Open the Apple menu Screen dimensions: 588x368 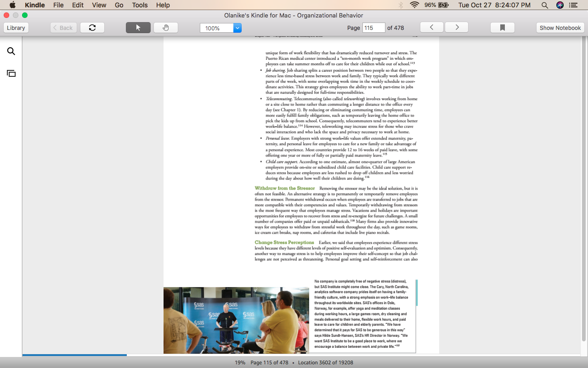[x=12, y=5]
